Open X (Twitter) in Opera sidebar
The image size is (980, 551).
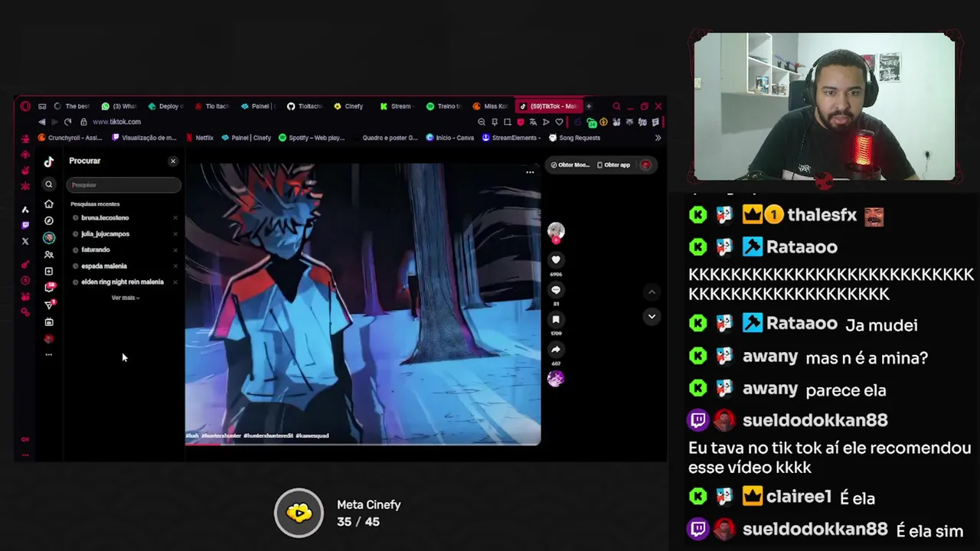click(x=25, y=241)
